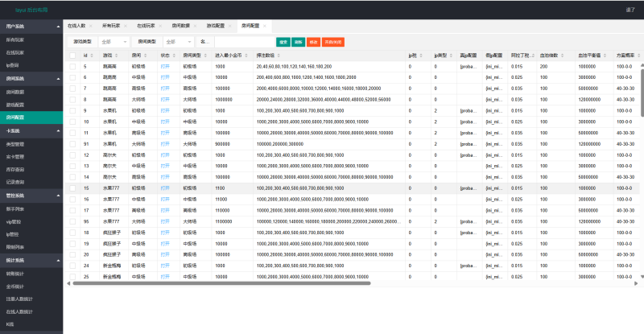Check the row with id 25

[x=72, y=277]
